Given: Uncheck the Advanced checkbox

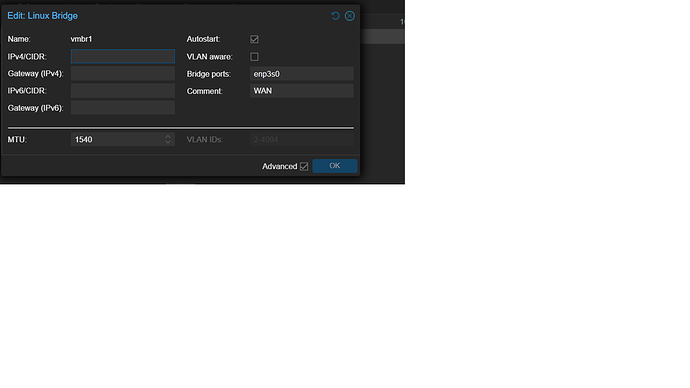Looking at the screenshot, I should (304, 166).
